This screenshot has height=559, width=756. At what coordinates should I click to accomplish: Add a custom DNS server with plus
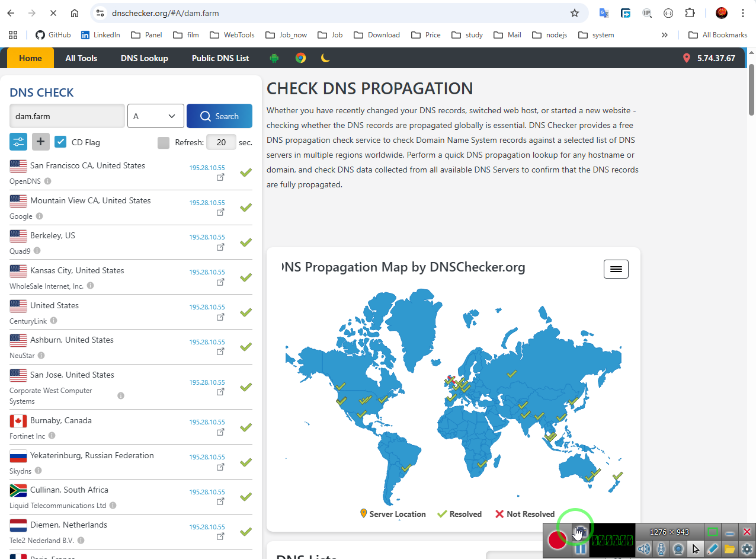pyautogui.click(x=41, y=142)
